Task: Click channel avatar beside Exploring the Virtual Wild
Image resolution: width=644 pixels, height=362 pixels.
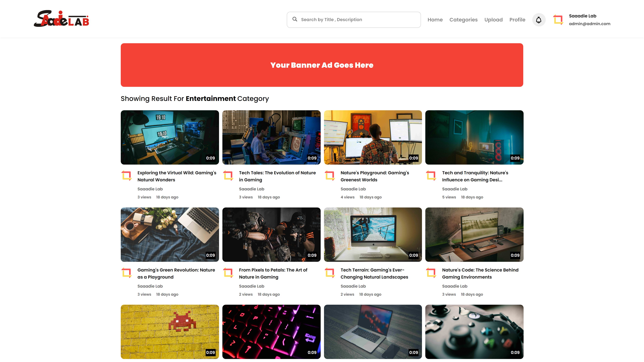Action: coord(127,175)
